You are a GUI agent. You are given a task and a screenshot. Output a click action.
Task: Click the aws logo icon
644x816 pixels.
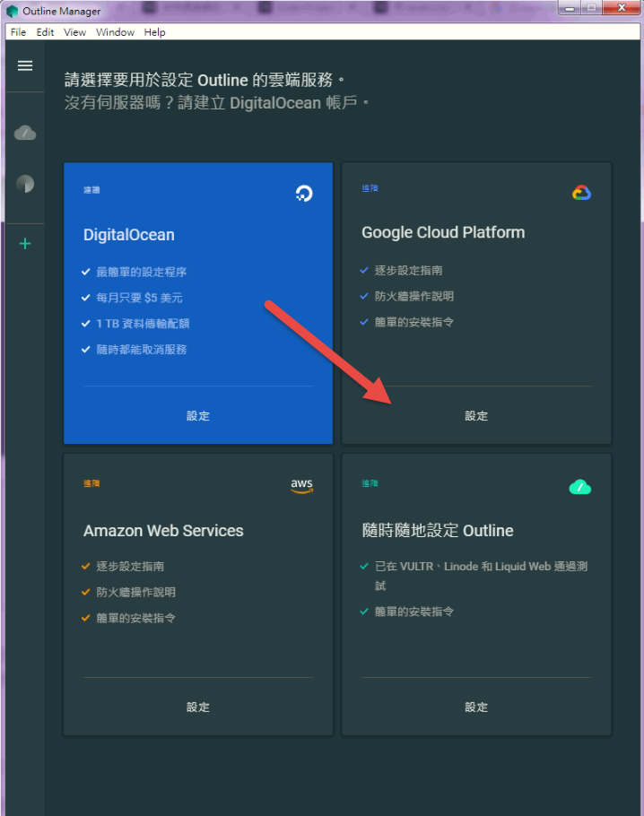click(x=302, y=485)
